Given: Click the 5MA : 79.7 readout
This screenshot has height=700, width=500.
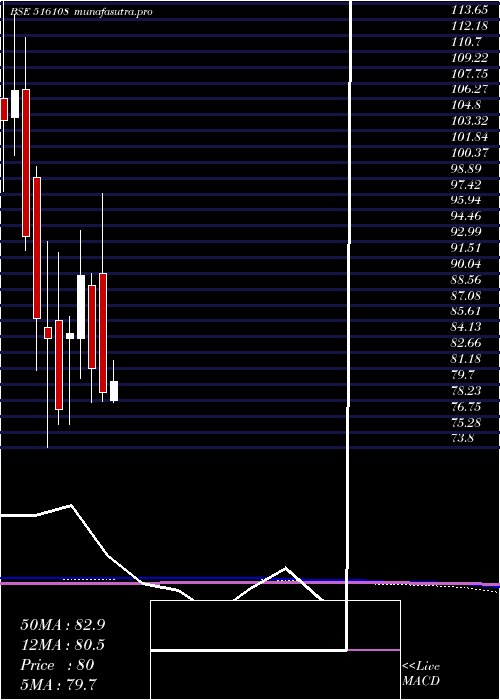Looking at the screenshot, I should click(58, 684).
